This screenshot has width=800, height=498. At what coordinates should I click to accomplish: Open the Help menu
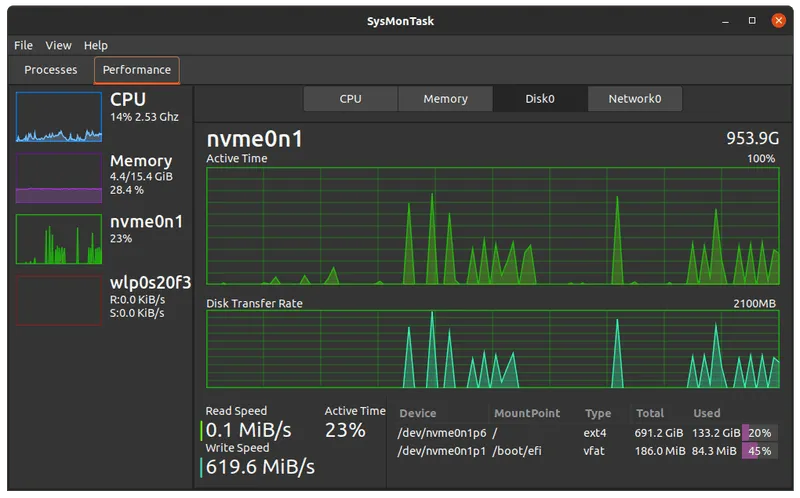tap(96, 45)
